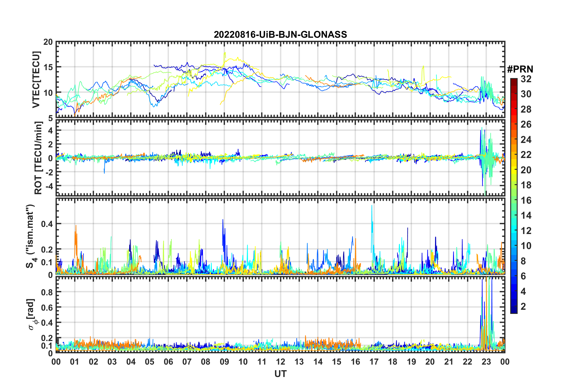Click x-axis tick label 15
Viewport: 561px width, 392px height.
tap(337, 362)
